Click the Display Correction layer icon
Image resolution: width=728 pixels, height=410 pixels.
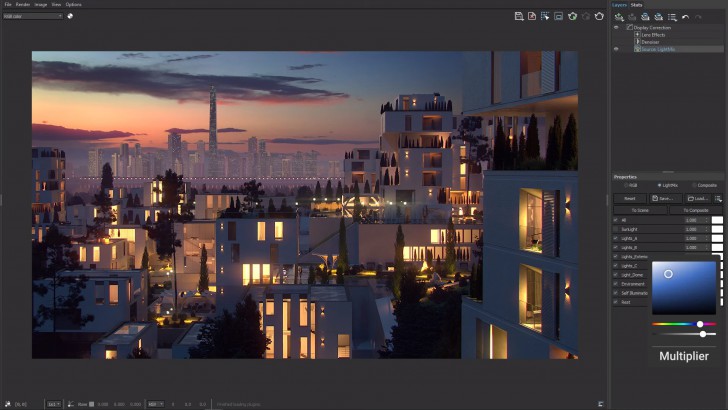point(630,27)
